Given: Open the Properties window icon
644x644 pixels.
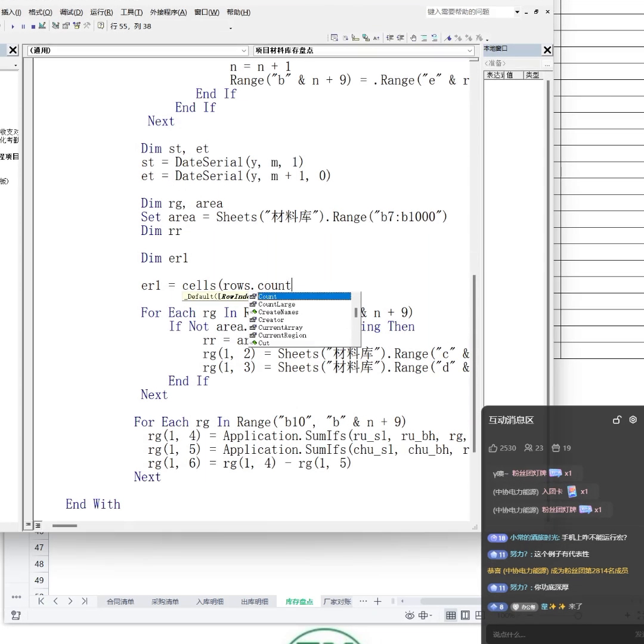Looking at the screenshot, I should pyautogui.click(x=66, y=26).
